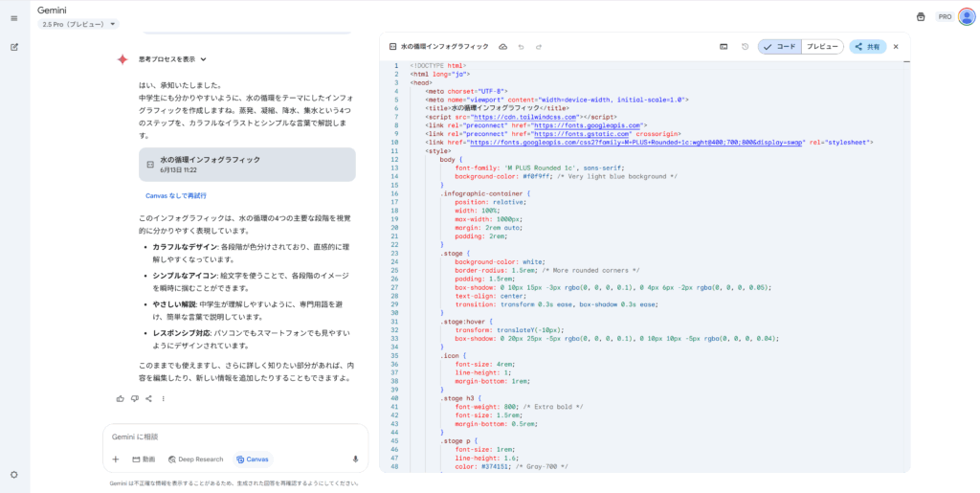Viewport: 980px width, 493px height.
Task: Toggle the Canvas chip off
Action: tap(253, 459)
